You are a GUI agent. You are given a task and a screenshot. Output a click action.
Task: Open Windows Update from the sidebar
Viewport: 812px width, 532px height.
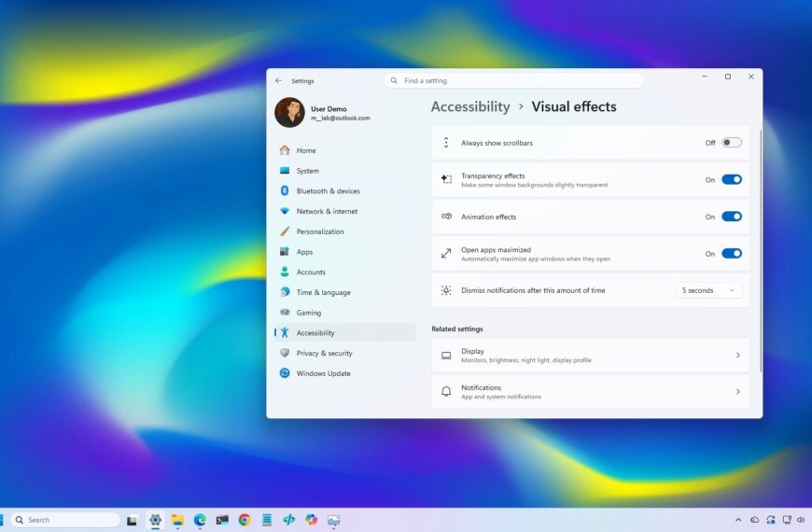pyautogui.click(x=345, y=373)
